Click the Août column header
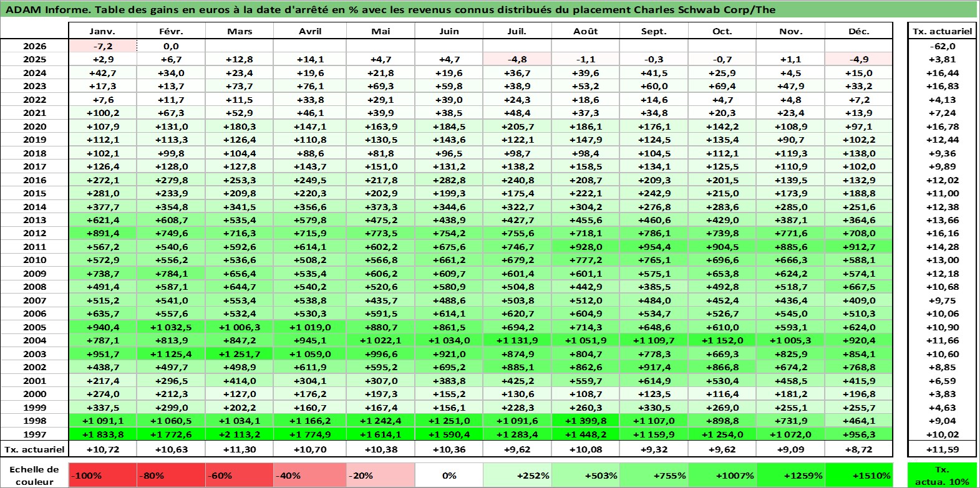This screenshot has width=980, height=488. [586, 31]
